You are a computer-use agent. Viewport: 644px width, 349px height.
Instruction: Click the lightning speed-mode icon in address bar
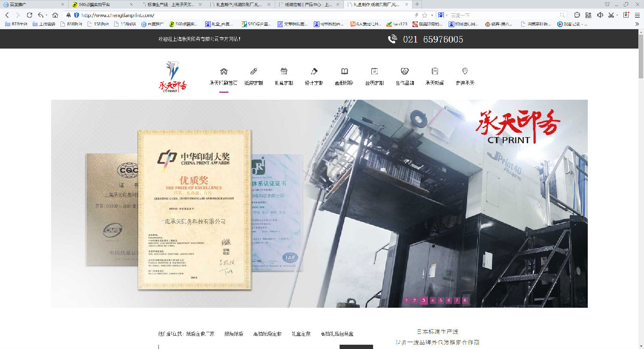point(416,15)
